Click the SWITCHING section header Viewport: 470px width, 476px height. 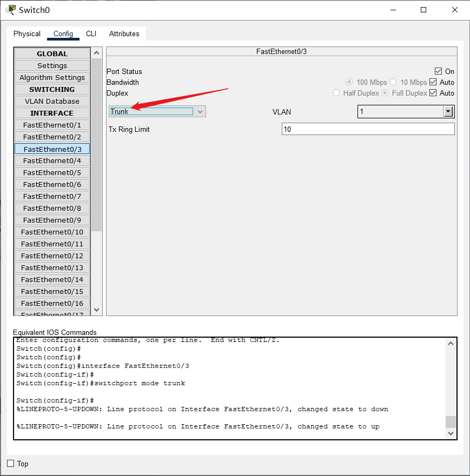[x=52, y=89]
